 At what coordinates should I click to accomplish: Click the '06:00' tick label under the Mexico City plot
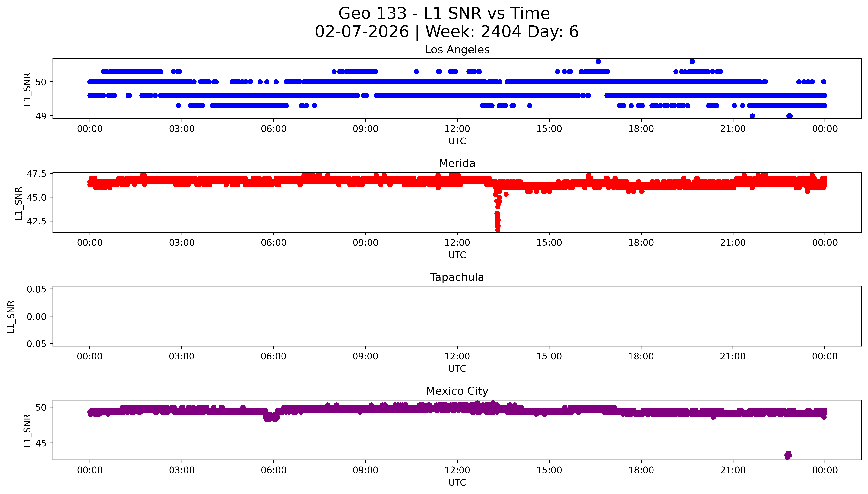274,470
